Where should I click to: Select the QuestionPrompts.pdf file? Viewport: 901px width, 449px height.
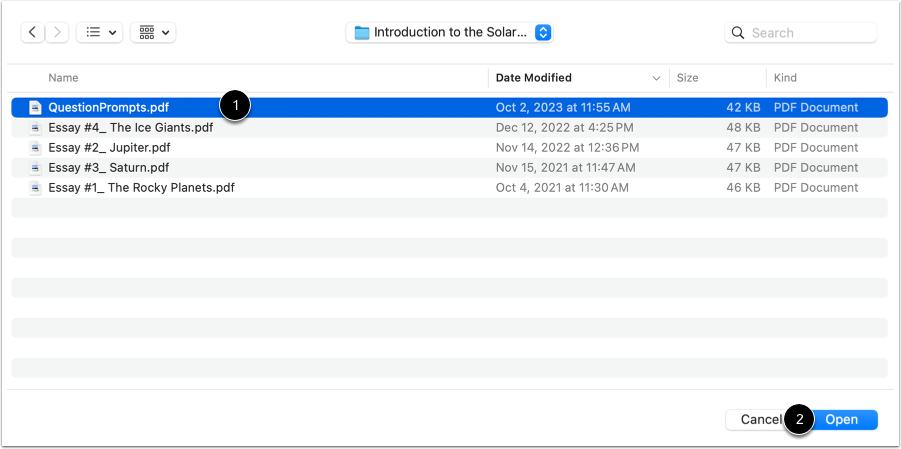[449, 108]
